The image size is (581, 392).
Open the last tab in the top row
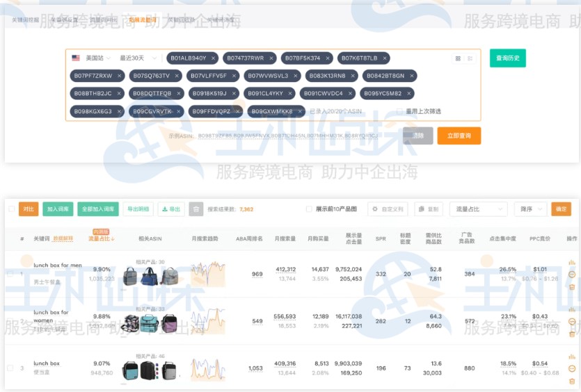point(221,19)
